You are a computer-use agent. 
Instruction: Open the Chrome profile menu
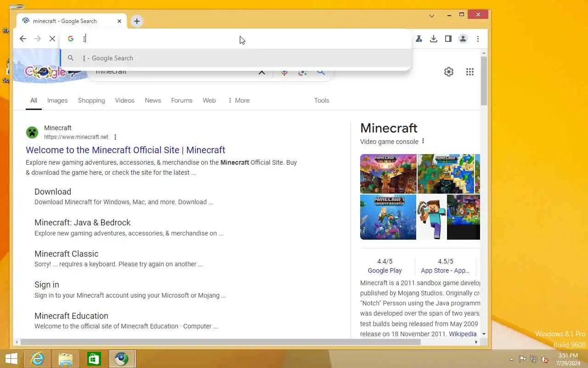(x=463, y=39)
